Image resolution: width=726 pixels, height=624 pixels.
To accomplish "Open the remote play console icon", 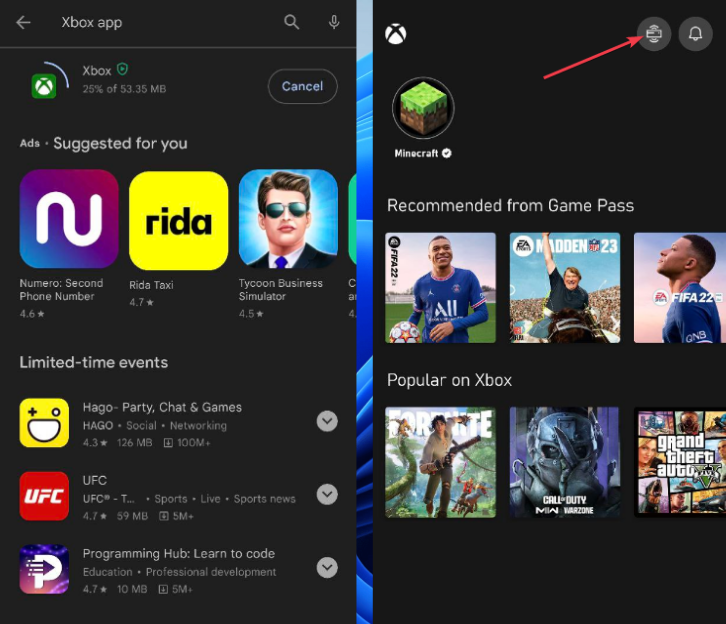I will pyautogui.click(x=654, y=34).
